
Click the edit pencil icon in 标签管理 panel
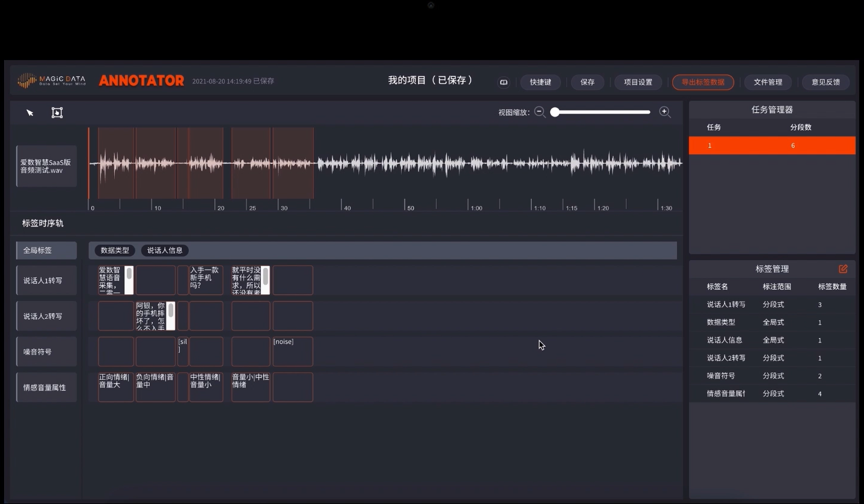pyautogui.click(x=843, y=269)
